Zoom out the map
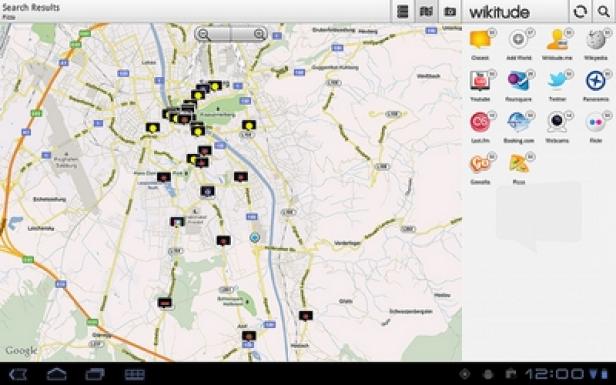 (x=204, y=34)
